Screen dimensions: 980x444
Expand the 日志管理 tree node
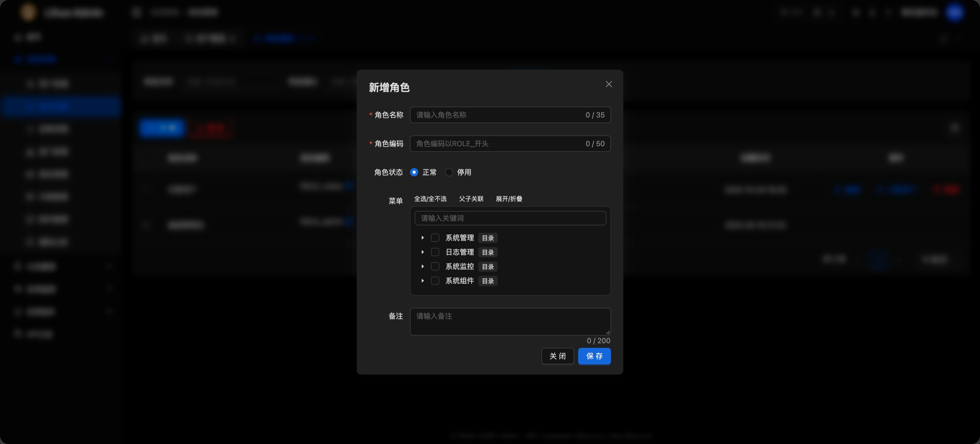pyautogui.click(x=423, y=252)
